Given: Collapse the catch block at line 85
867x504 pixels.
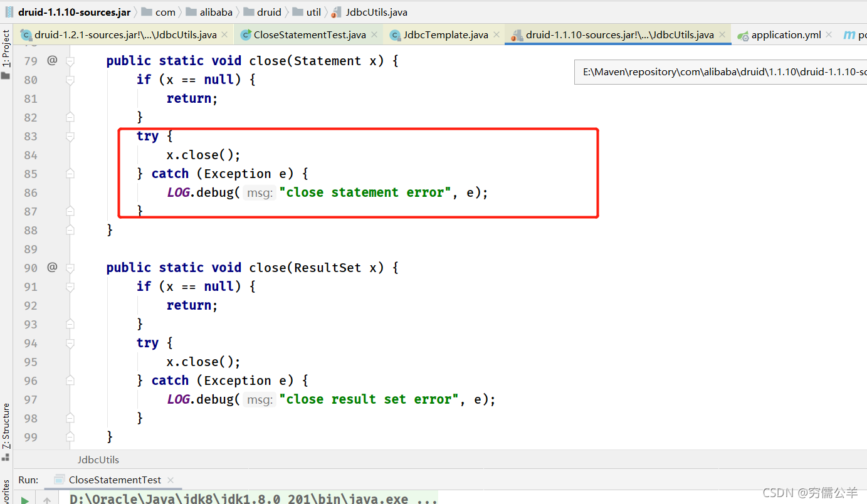Looking at the screenshot, I should pos(70,174).
